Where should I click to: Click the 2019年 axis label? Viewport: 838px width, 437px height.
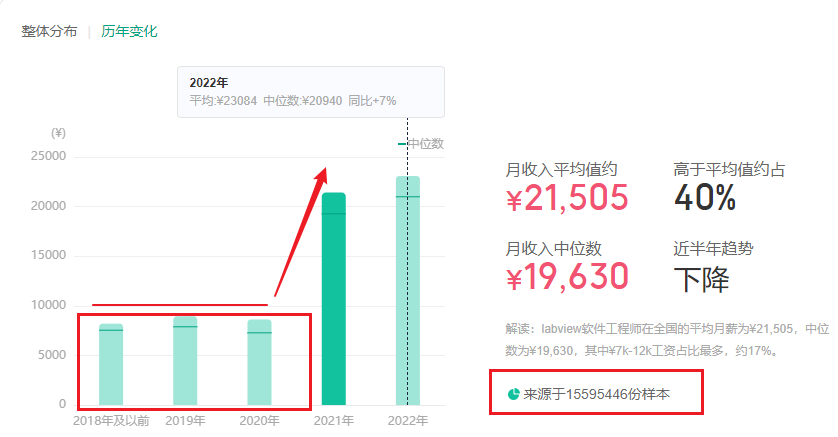(185, 421)
